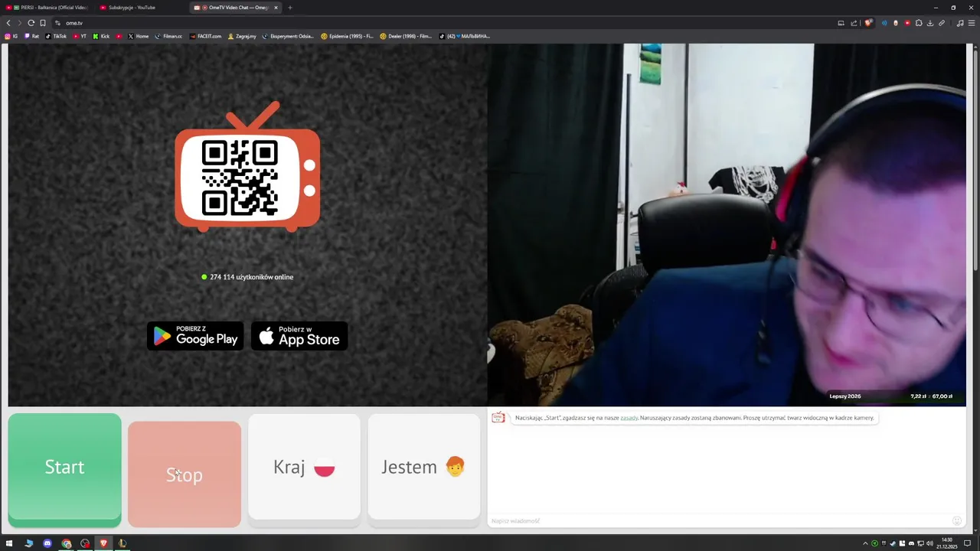Open the YT bookmark
The height and width of the screenshot is (551, 980).
pos(80,36)
